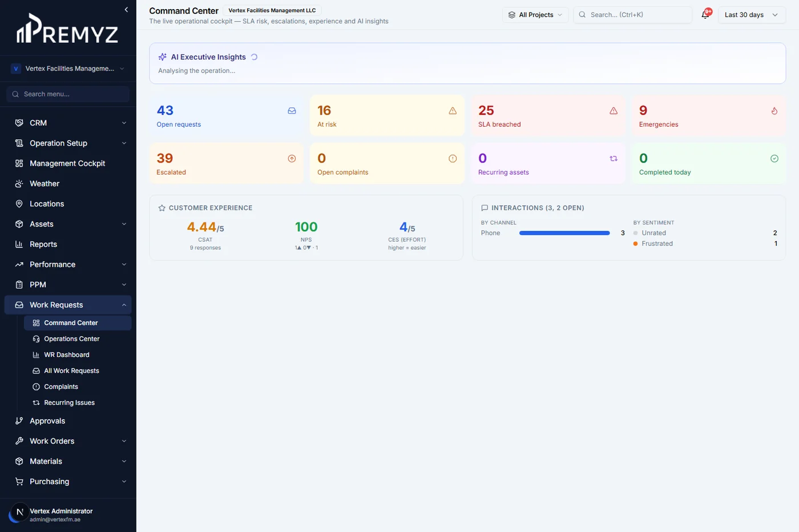Image resolution: width=799 pixels, height=532 pixels.
Task: Click the Frustrated sentiment row
Action: point(705,243)
